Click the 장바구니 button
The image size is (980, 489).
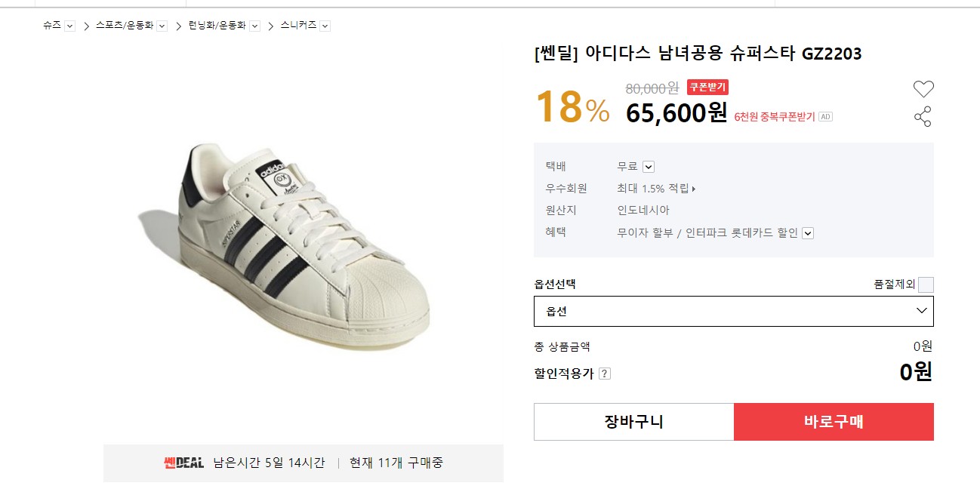click(x=633, y=422)
